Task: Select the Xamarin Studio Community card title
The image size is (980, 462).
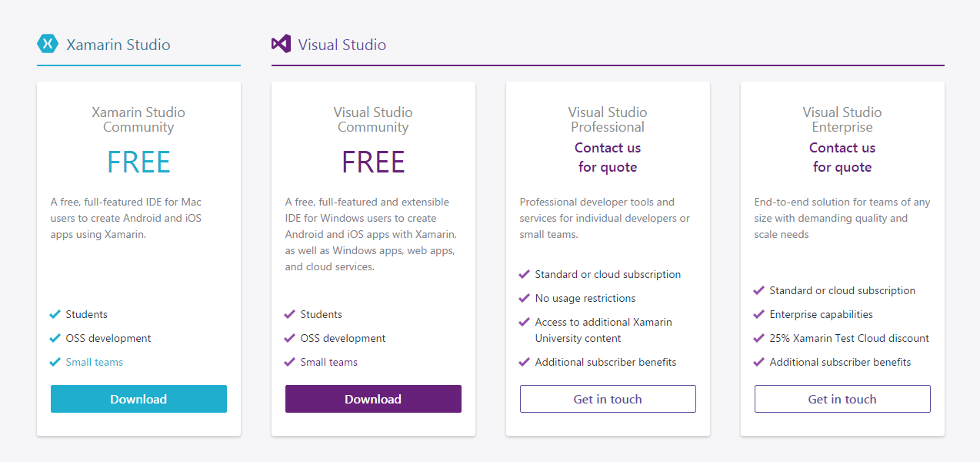Action: (138, 119)
